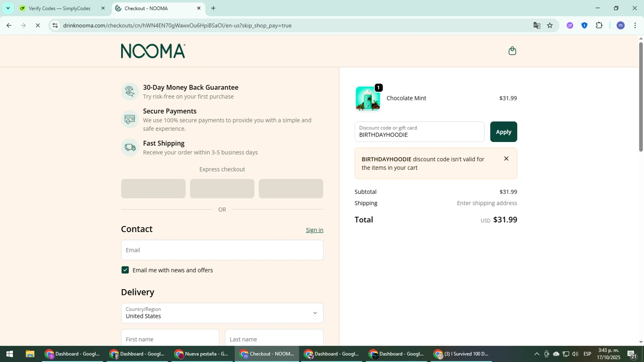Click the Enter shipping address text
This screenshot has height=362, width=644.
point(487,203)
